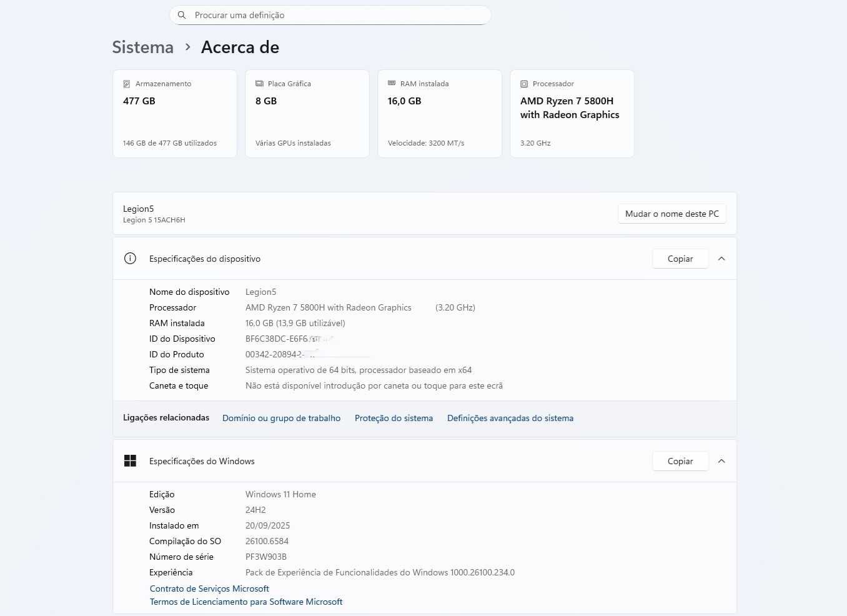Image resolution: width=847 pixels, height=616 pixels.
Task: Open 'Termos de Licenciamento para Software Microsoft'
Action: coord(246,602)
